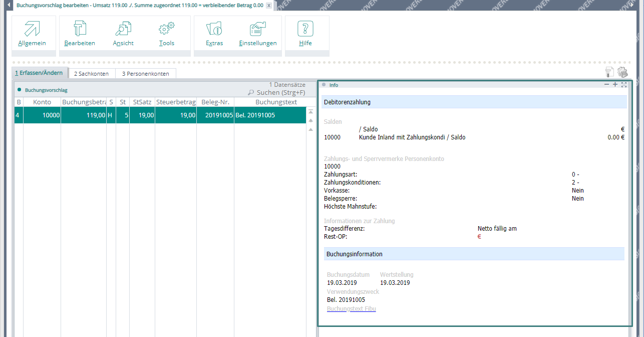
Task: Switch to the 2 Sachkonten tab
Action: (91, 74)
